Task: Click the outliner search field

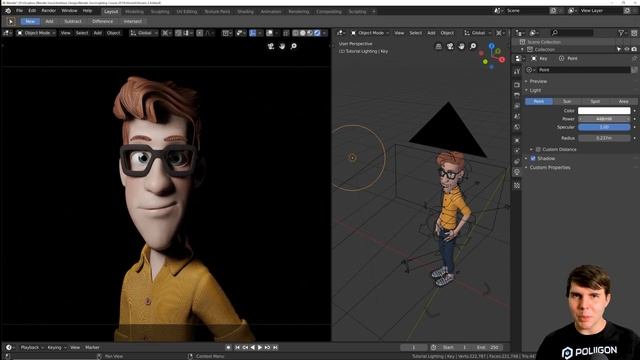Action: coord(572,33)
